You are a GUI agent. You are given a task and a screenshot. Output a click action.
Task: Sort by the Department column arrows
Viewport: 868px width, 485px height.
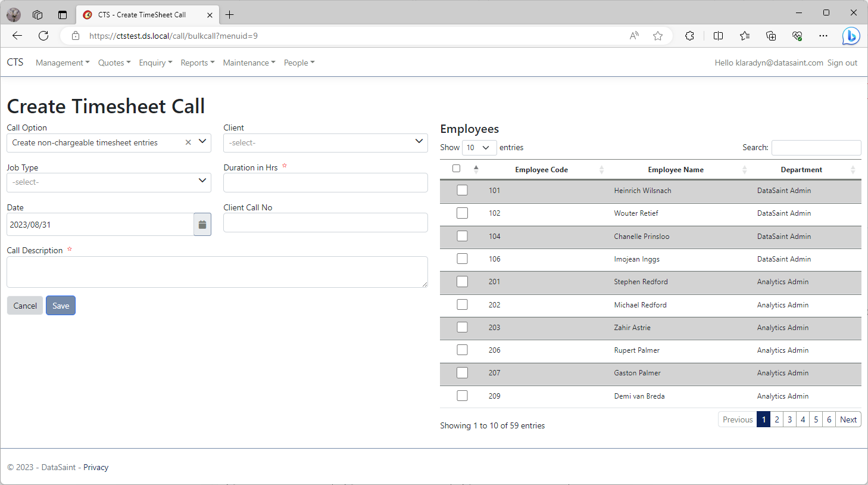[x=853, y=170]
